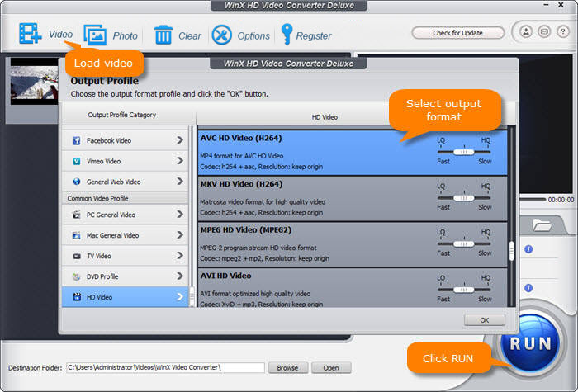Image resolution: width=578 pixels, height=392 pixels.
Task: Click the Browse button
Action: coord(287,368)
